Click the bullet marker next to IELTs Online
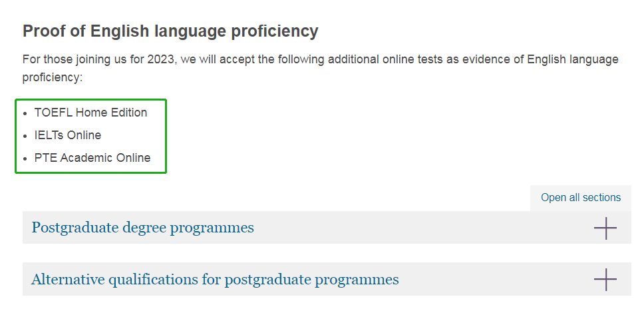The height and width of the screenshot is (313, 644). pyautogui.click(x=25, y=137)
